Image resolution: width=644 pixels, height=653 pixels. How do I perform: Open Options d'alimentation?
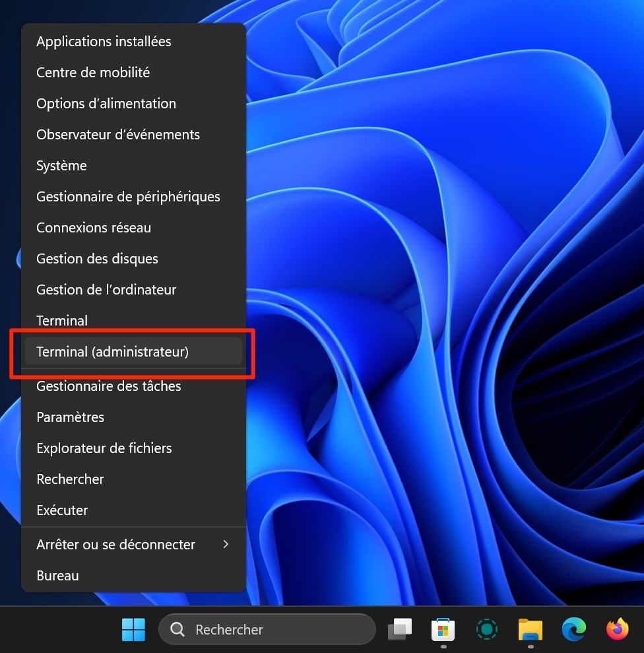[x=133, y=103]
